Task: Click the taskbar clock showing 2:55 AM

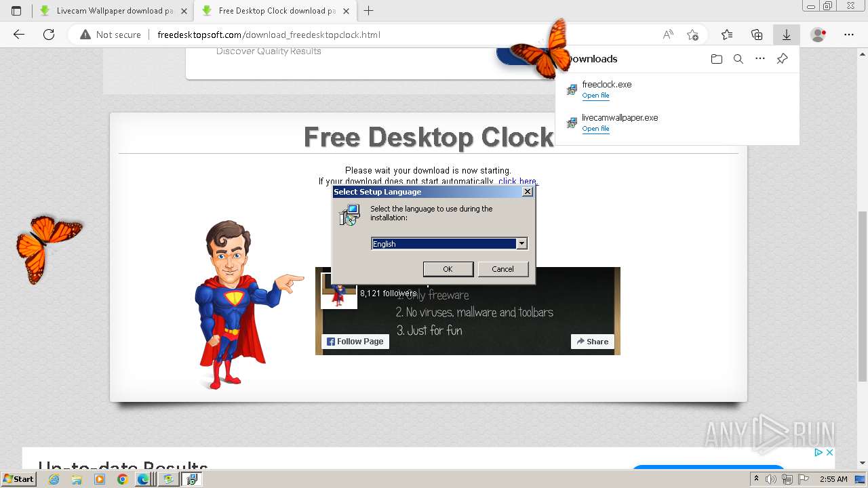Action: point(833,479)
